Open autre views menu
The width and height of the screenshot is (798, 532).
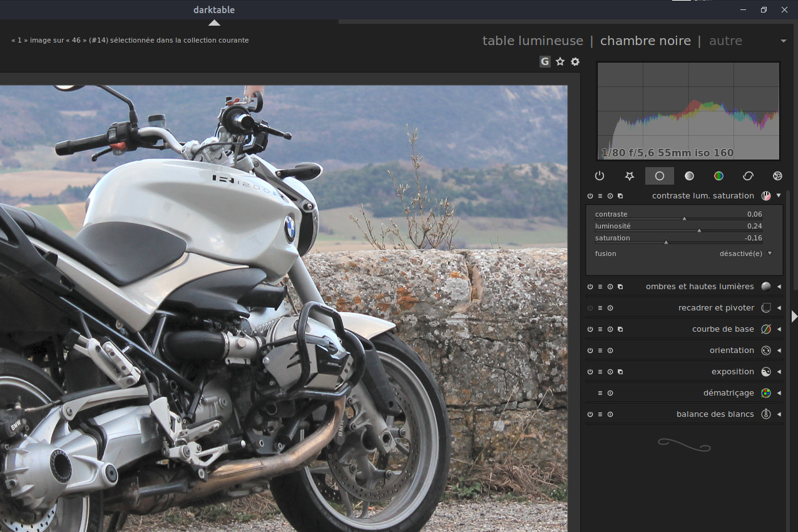point(725,41)
